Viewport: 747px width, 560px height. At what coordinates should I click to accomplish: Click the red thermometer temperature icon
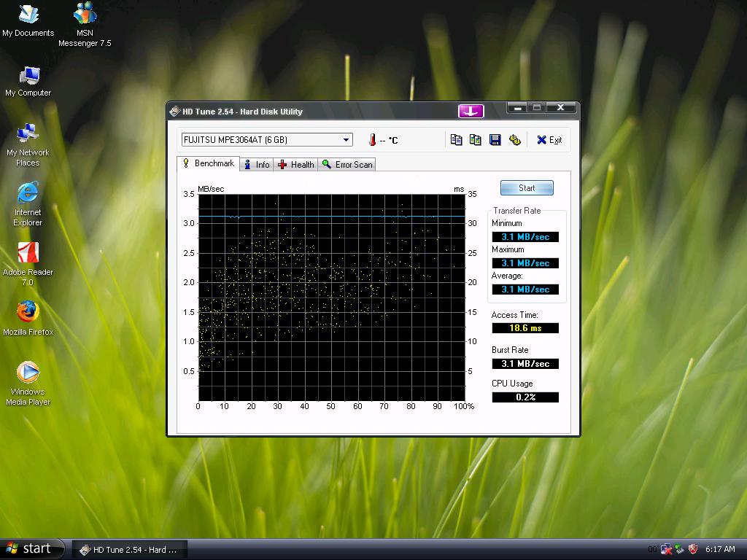point(372,139)
